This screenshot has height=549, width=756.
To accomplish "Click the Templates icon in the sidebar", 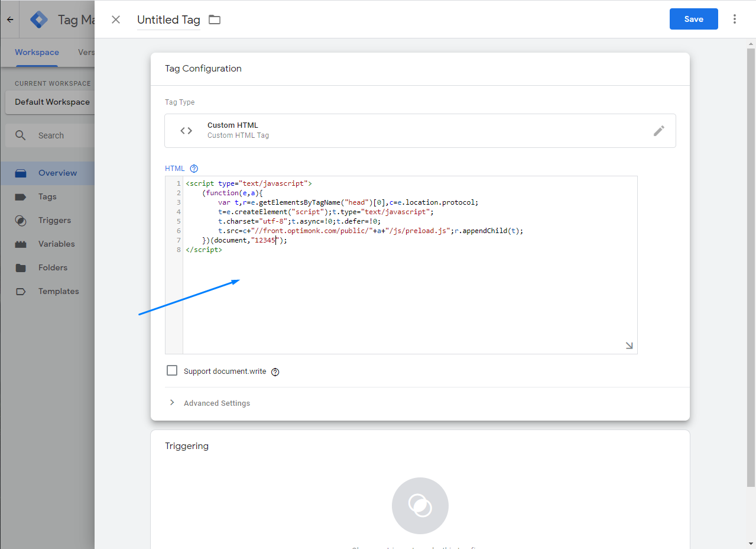I will pos(21,292).
